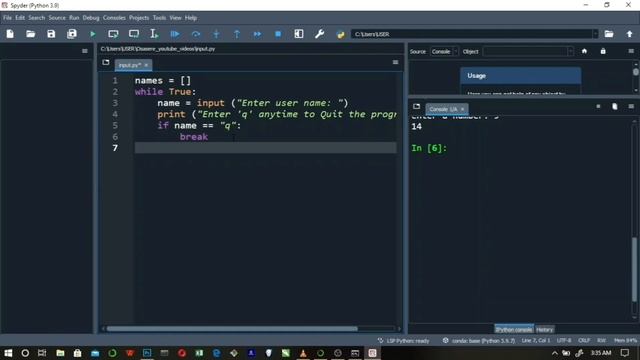
Task: Open the Help menu
Action: tap(191, 18)
